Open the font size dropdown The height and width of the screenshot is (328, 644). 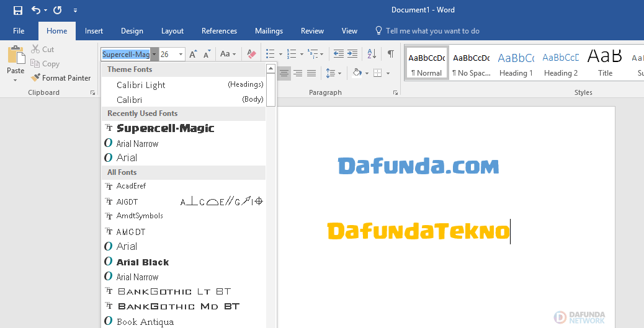[x=181, y=54]
